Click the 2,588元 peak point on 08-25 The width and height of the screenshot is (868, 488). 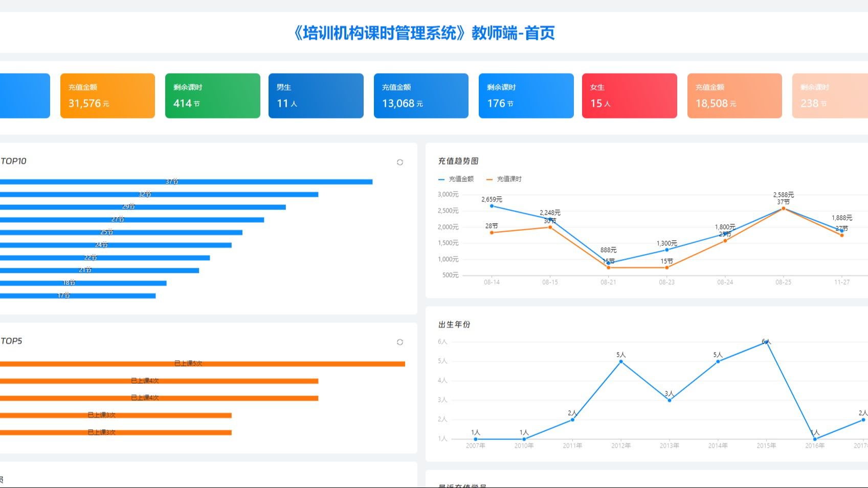784,208
